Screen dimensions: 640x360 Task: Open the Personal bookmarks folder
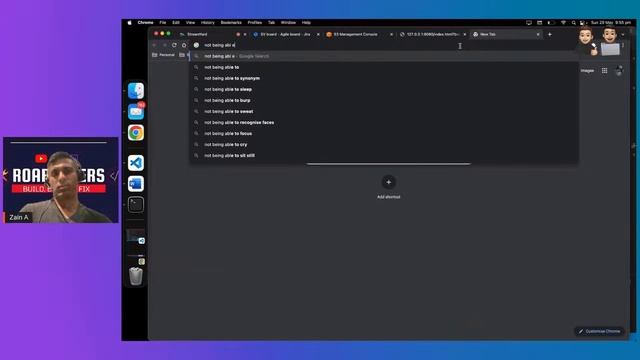(x=163, y=55)
